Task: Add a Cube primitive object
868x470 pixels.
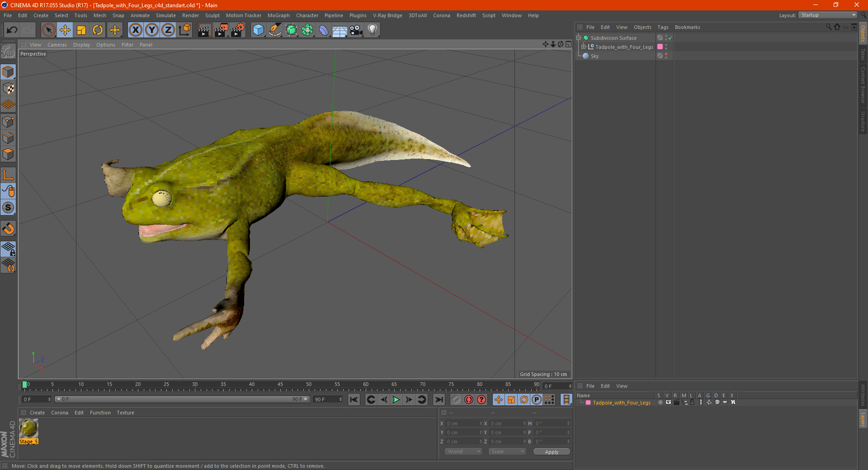Action: (x=258, y=30)
